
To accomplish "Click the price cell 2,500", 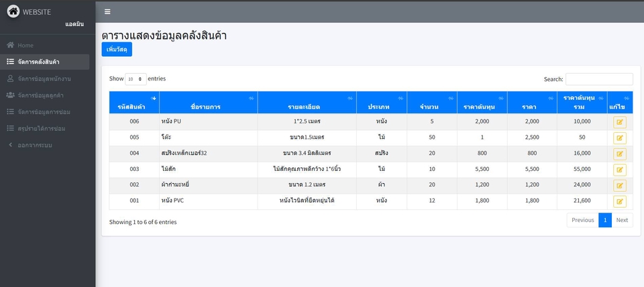I will point(532,137).
